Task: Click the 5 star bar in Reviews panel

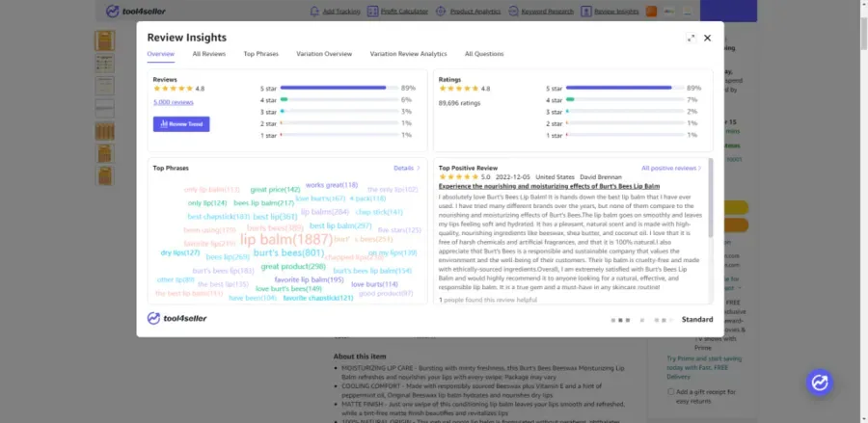Action: [x=339, y=88]
